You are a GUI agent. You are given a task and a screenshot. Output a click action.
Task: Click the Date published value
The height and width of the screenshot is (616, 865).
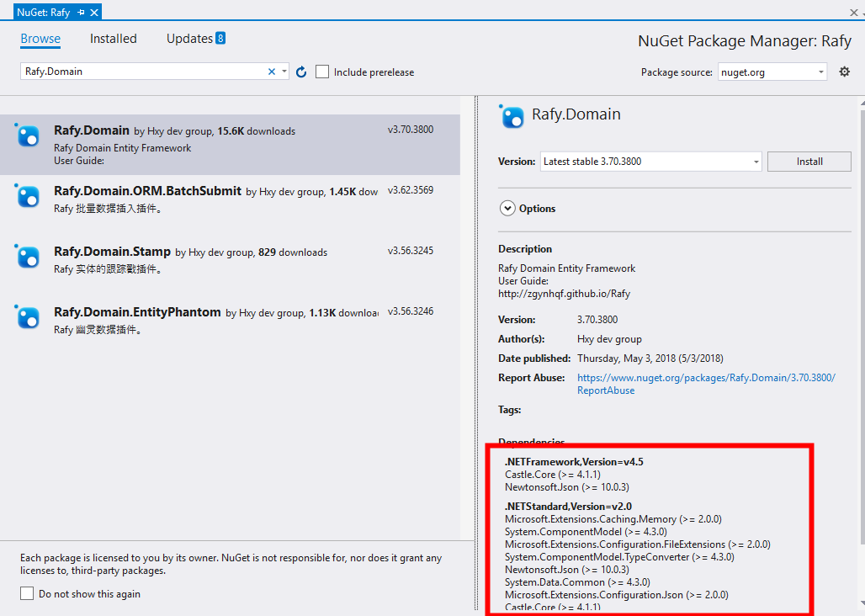(x=650, y=358)
